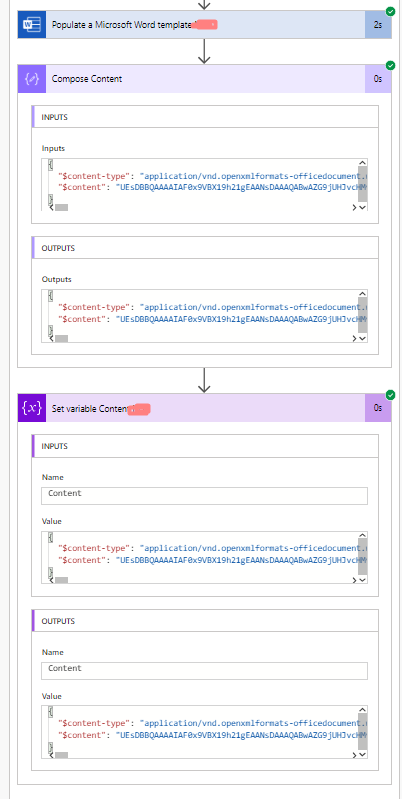The image size is (402, 799).
Task: Click the Name field in Set variable INPUTS
Action: click(x=204, y=496)
